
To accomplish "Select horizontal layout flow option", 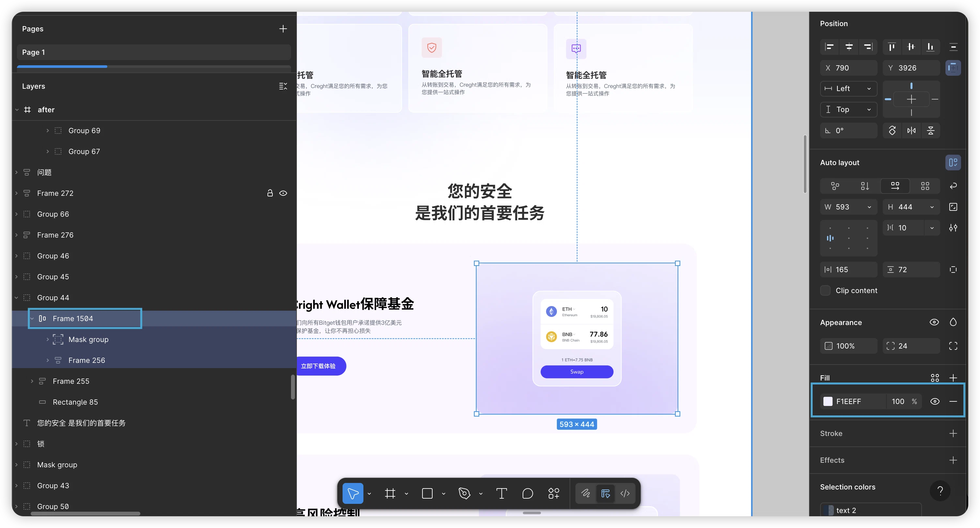I will [895, 186].
